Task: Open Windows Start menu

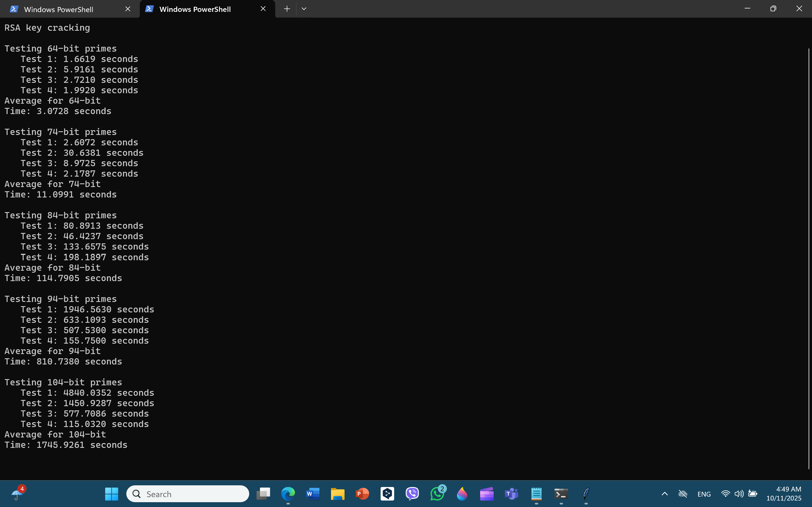Action: pos(111,493)
